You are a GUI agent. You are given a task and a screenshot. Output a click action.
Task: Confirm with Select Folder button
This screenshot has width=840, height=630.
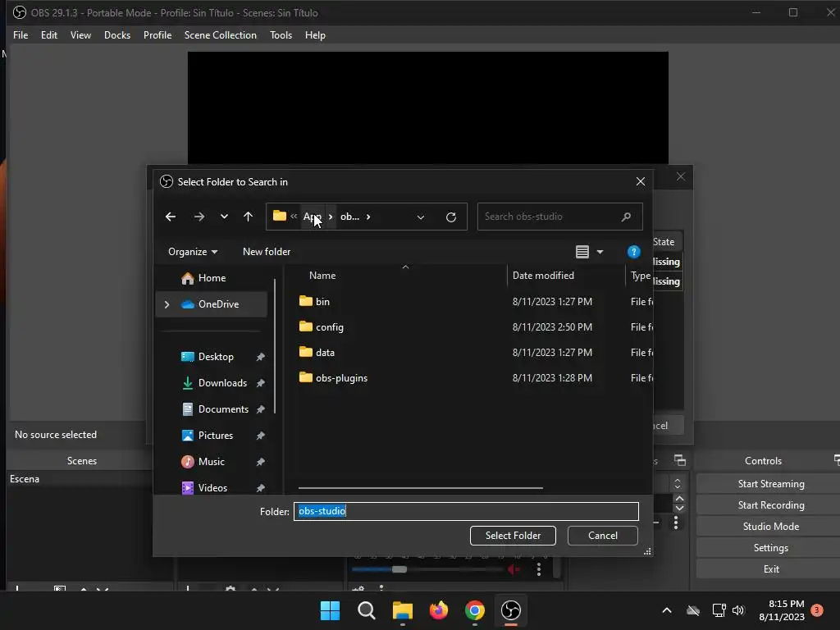pos(513,536)
